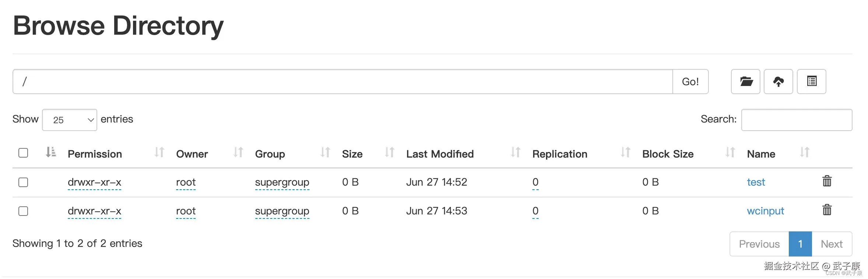Sort by Owner column arrows icon
This screenshot has width=868, height=279.
coord(238,152)
